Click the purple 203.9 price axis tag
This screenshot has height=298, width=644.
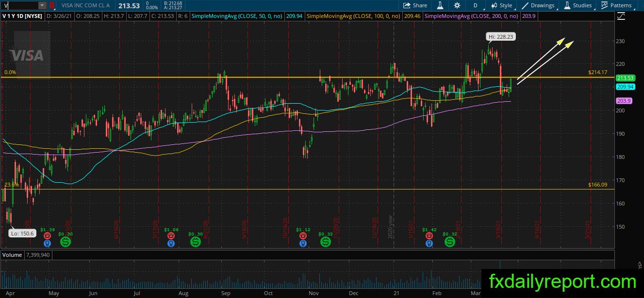click(x=625, y=100)
